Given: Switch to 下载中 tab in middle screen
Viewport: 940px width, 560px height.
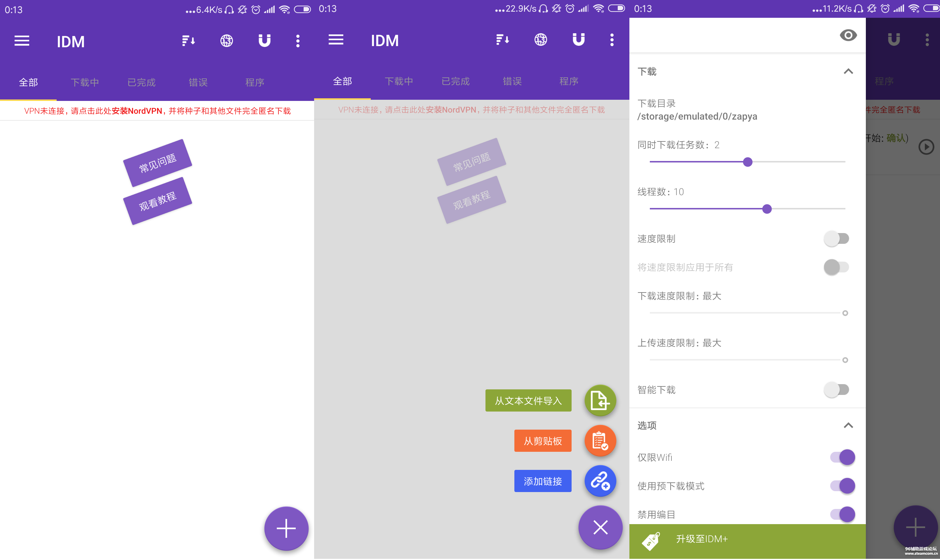Looking at the screenshot, I should coord(399,81).
